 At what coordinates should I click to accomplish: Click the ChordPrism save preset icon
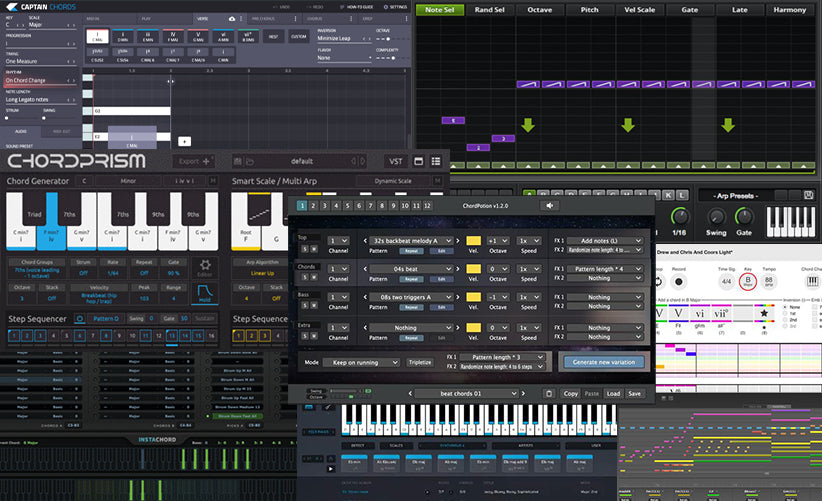(x=237, y=161)
